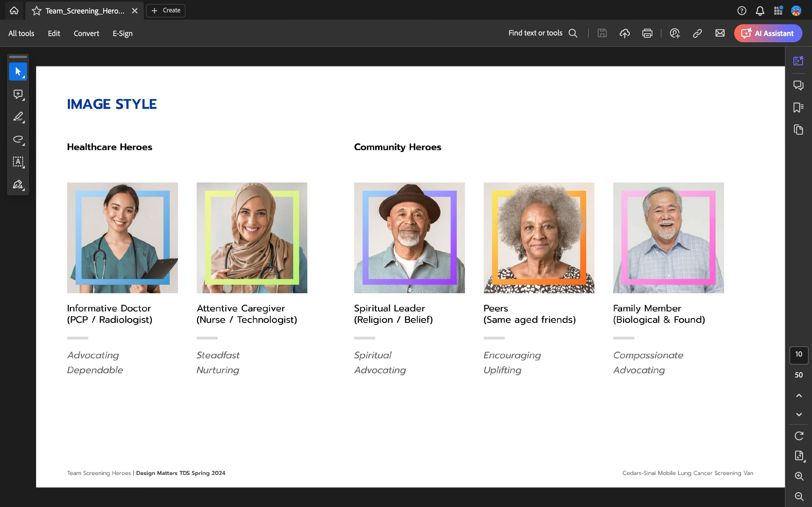Open the comments panel on right sidebar
812x507 pixels.
[798, 85]
